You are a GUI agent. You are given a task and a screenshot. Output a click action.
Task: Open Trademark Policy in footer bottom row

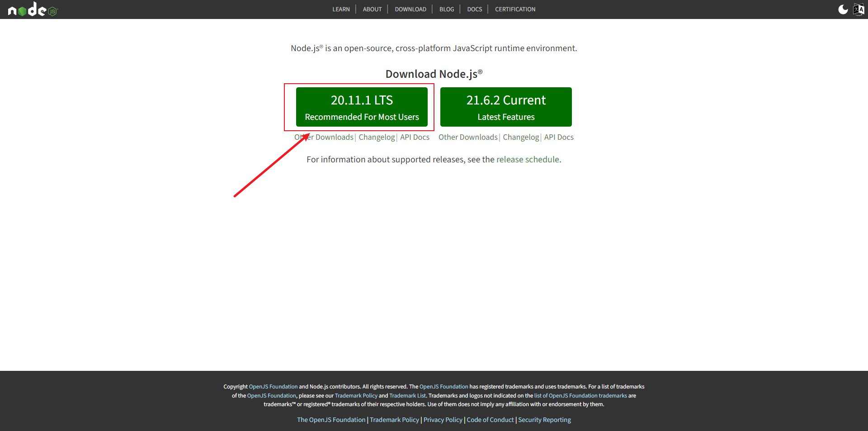(394, 420)
